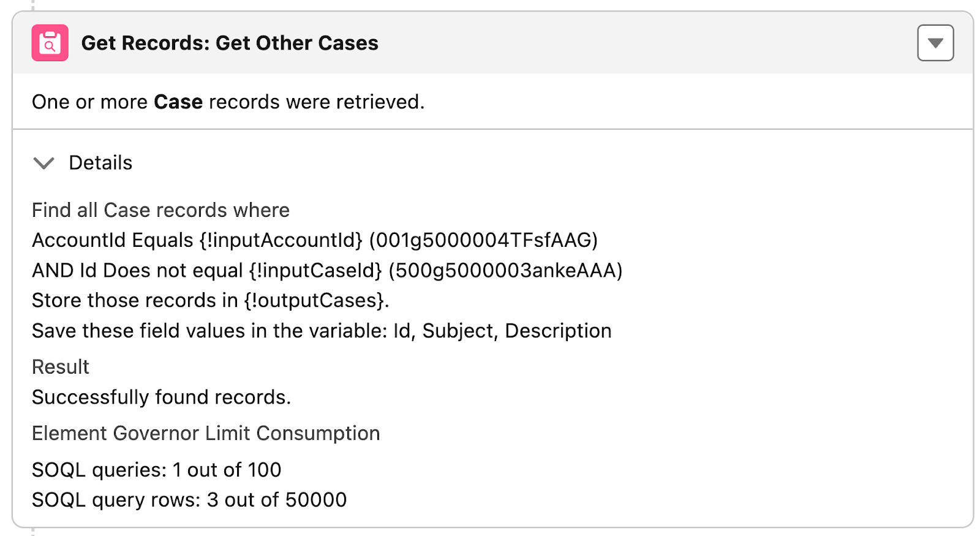Open the dropdown menu button in card header
Image resolution: width=980 pixels, height=536 pixels.
tap(935, 43)
